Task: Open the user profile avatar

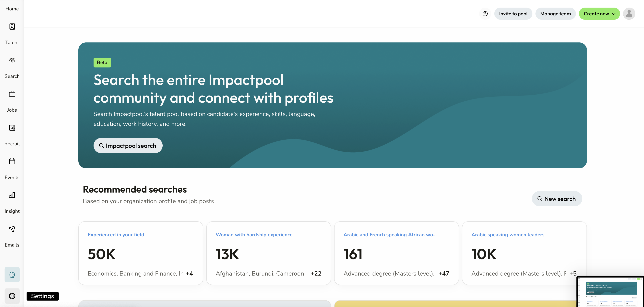Action: (x=629, y=14)
